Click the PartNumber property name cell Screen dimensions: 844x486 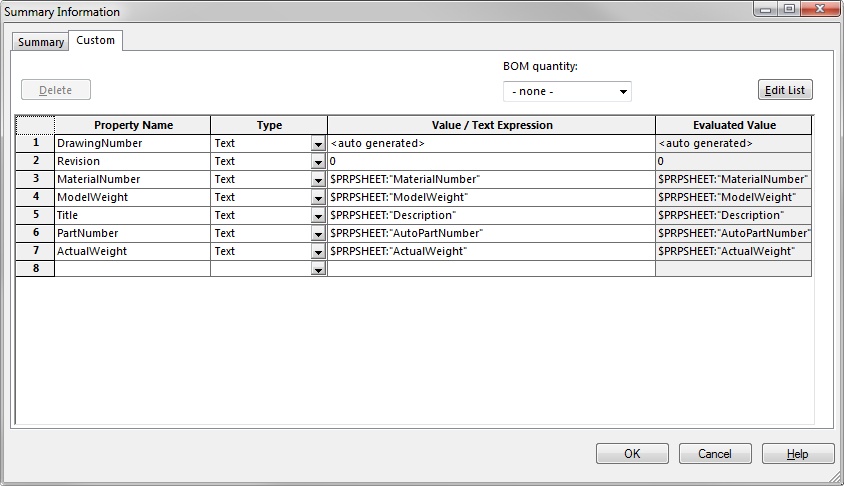(132, 233)
